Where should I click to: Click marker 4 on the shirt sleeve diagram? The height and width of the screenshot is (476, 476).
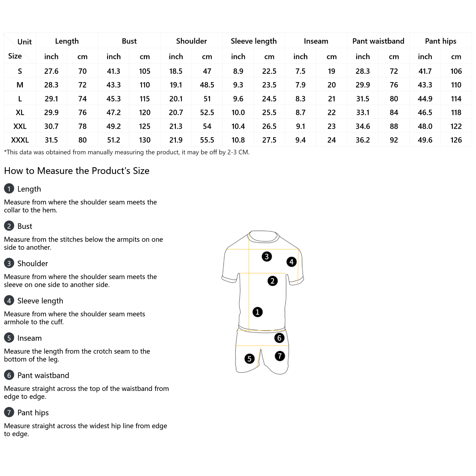tap(292, 262)
